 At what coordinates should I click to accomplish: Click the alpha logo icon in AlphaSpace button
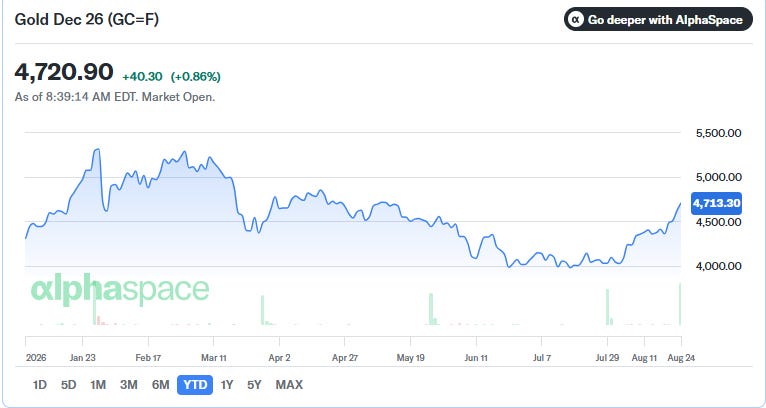[577, 20]
